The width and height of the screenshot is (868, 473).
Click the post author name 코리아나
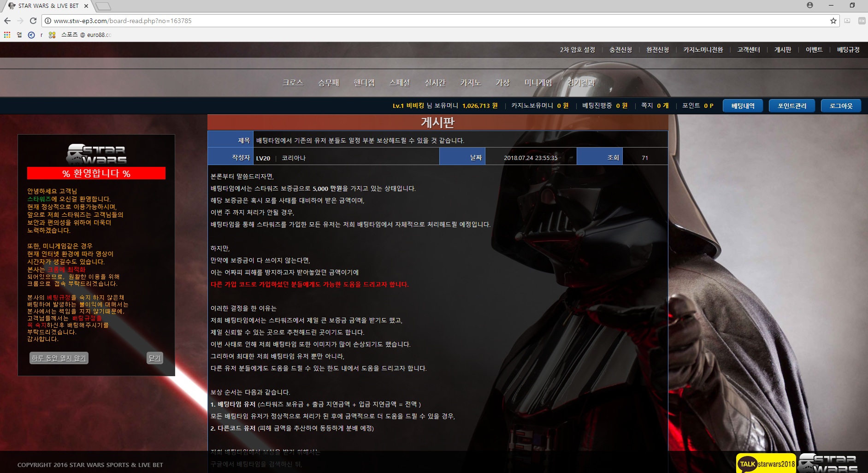tap(294, 158)
